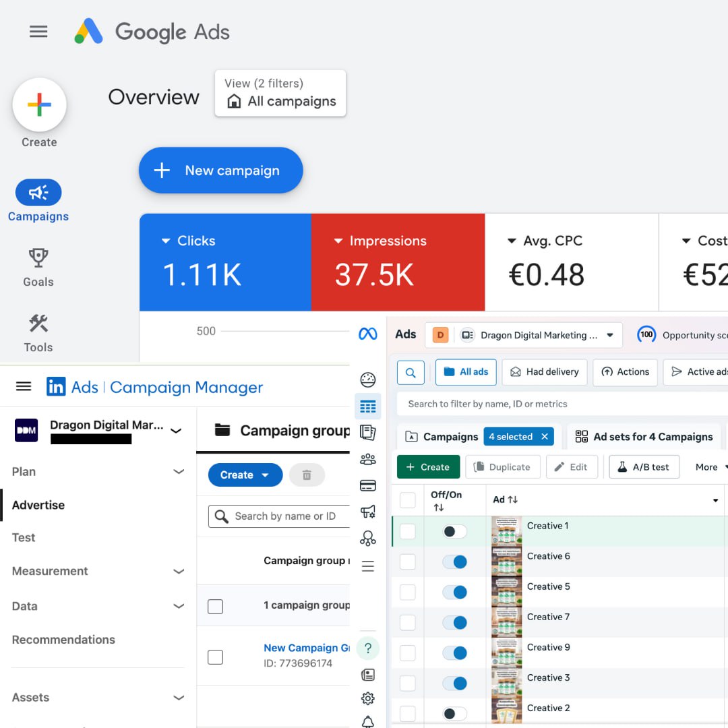Open the Creative 2 ad thumbnail
This screenshot has width=728, height=728.
coord(506,711)
